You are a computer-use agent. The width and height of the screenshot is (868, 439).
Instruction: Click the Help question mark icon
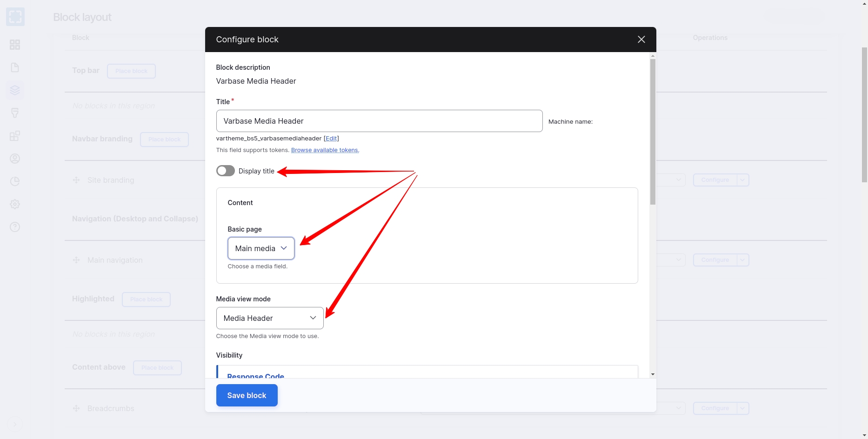tap(15, 227)
